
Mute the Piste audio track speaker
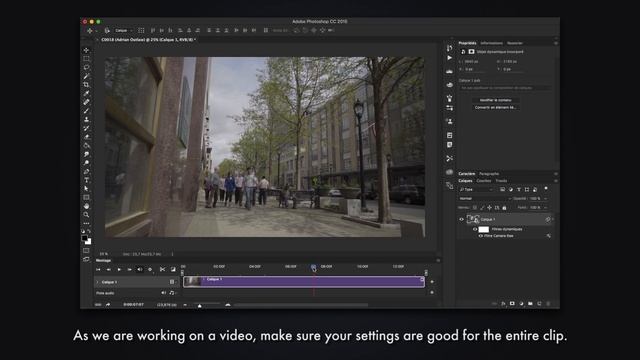(x=163, y=293)
